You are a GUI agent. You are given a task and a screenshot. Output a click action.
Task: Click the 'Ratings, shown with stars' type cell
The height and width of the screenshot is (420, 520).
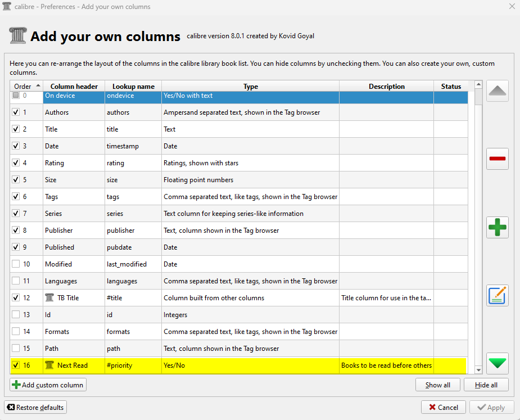[x=250, y=163]
